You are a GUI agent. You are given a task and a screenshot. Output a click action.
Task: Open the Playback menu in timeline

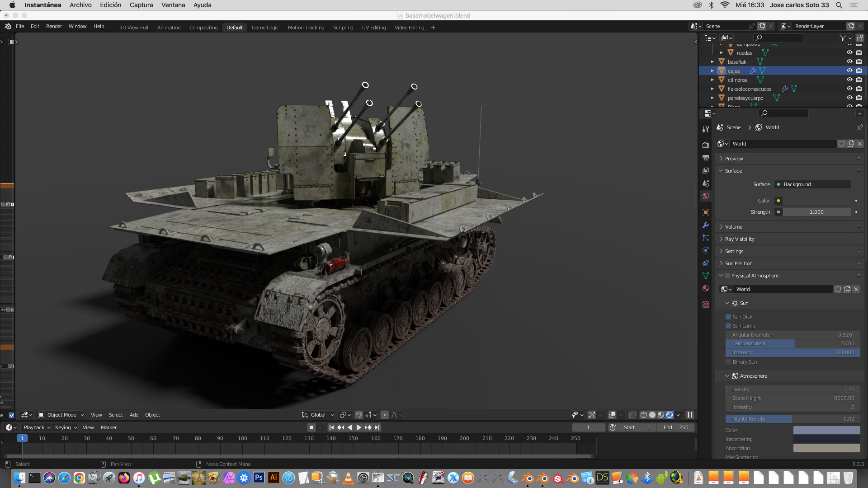37,427
